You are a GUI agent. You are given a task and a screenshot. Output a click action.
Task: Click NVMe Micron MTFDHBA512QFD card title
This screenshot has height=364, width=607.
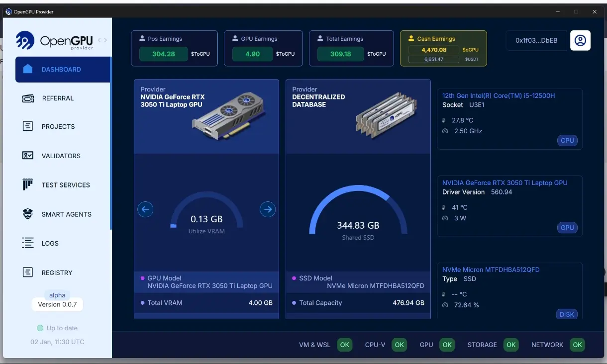(x=491, y=270)
